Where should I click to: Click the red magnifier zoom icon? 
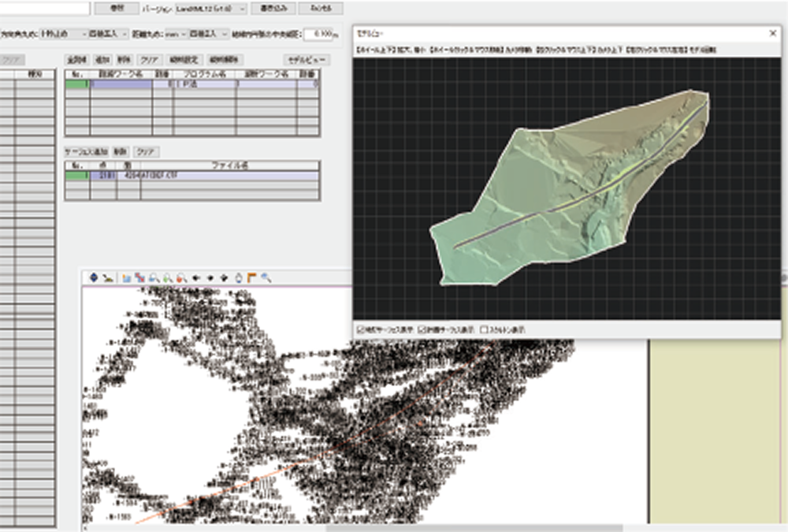point(181,277)
